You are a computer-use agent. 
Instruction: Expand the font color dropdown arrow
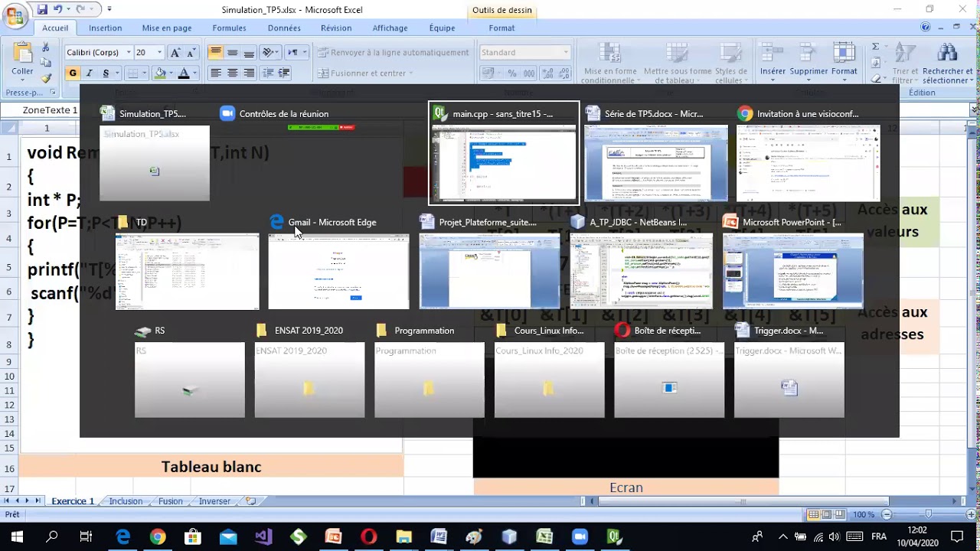click(195, 73)
